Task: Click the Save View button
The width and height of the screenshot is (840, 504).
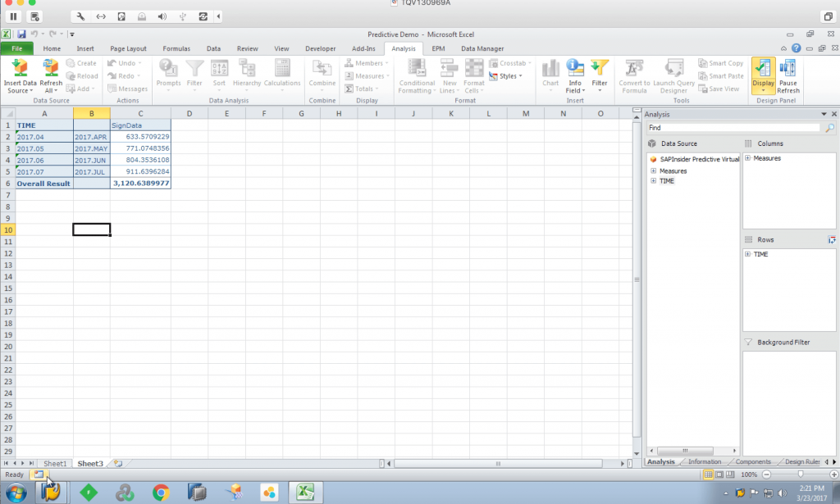Action: 719,89
